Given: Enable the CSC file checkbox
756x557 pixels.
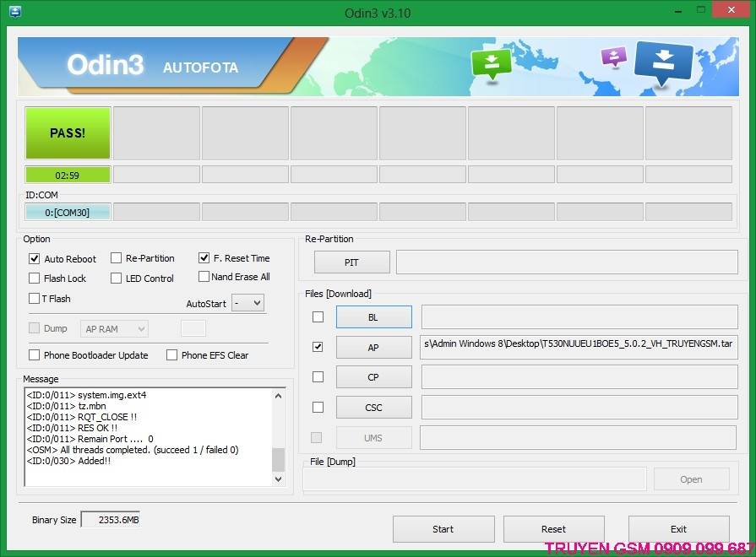Looking at the screenshot, I should pyautogui.click(x=318, y=407).
